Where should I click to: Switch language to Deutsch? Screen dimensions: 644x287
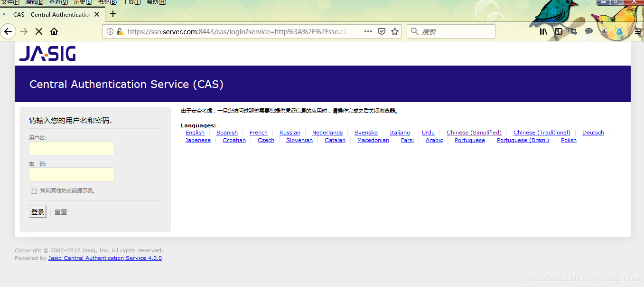pos(593,133)
